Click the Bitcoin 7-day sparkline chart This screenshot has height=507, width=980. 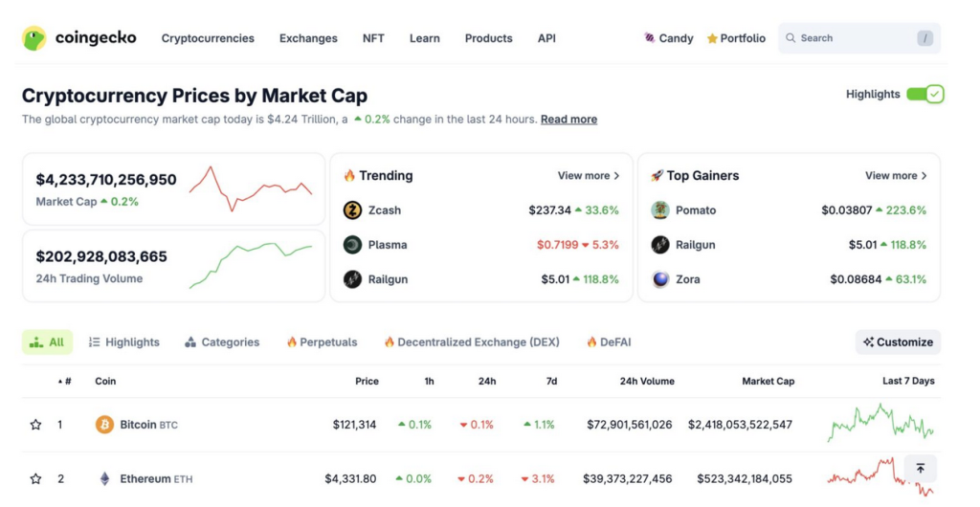[x=880, y=423]
